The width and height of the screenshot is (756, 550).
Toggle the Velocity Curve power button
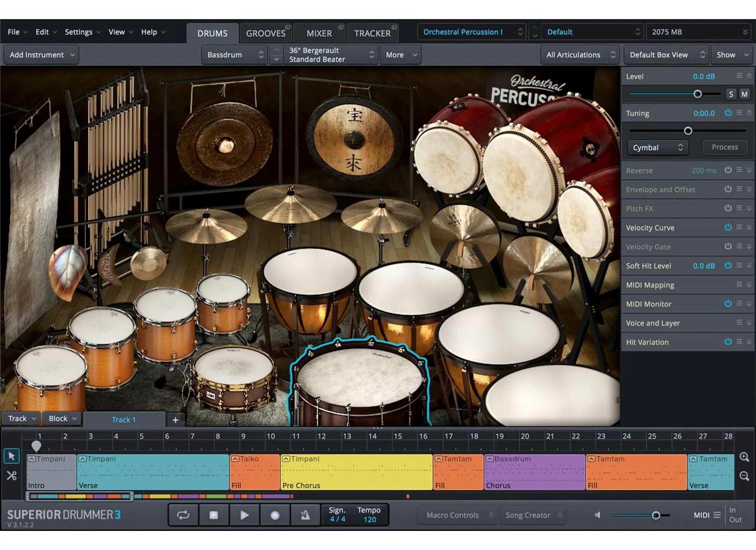click(x=729, y=228)
